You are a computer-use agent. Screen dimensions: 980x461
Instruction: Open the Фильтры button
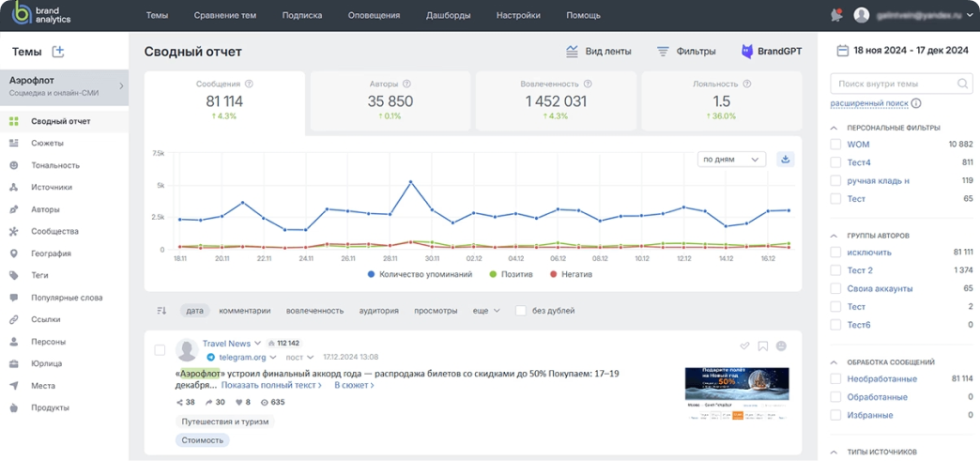(686, 52)
